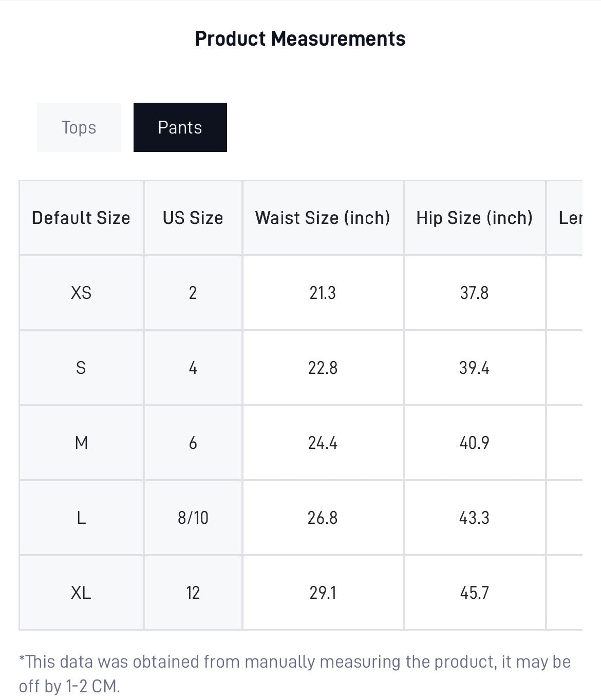The image size is (601, 700).
Task: Select the L size row label
Action: click(x=81, y=518)
